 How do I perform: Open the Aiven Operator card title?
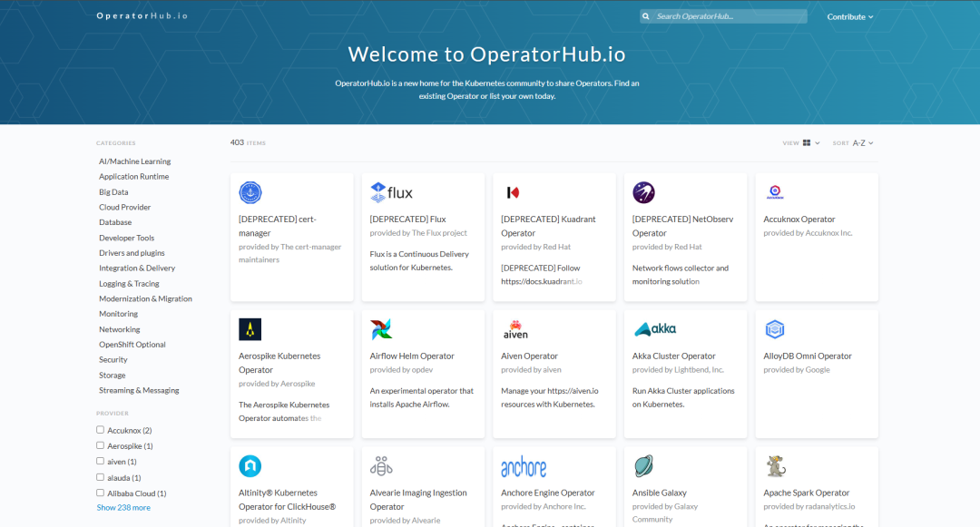tap(529, 356)
